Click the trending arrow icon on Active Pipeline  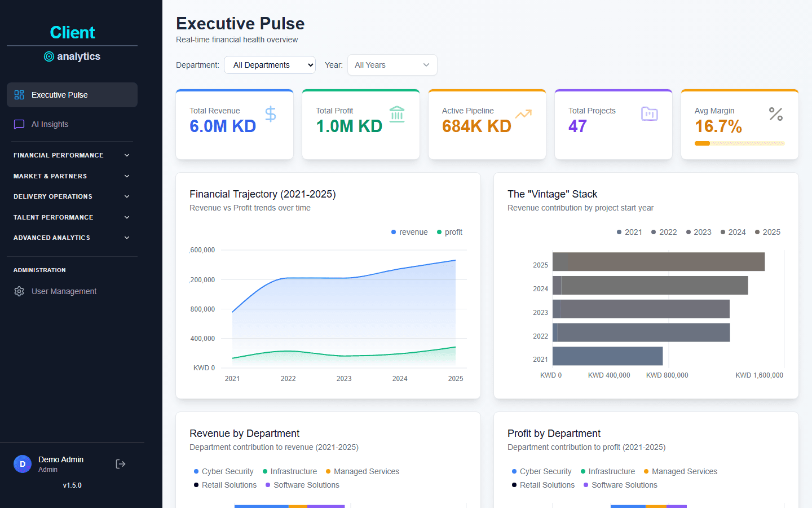pyautogui.click(x=523, y=114)
